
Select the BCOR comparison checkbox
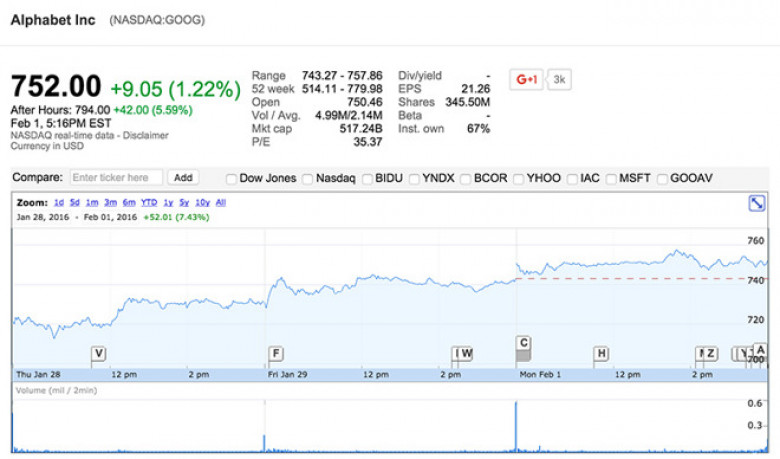click(x=466, y=179)
